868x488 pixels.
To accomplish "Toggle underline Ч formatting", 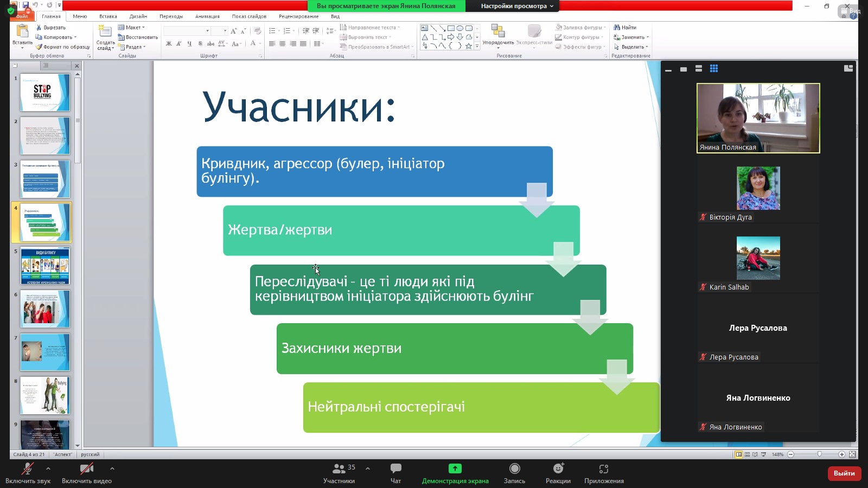I will point(189,44).
